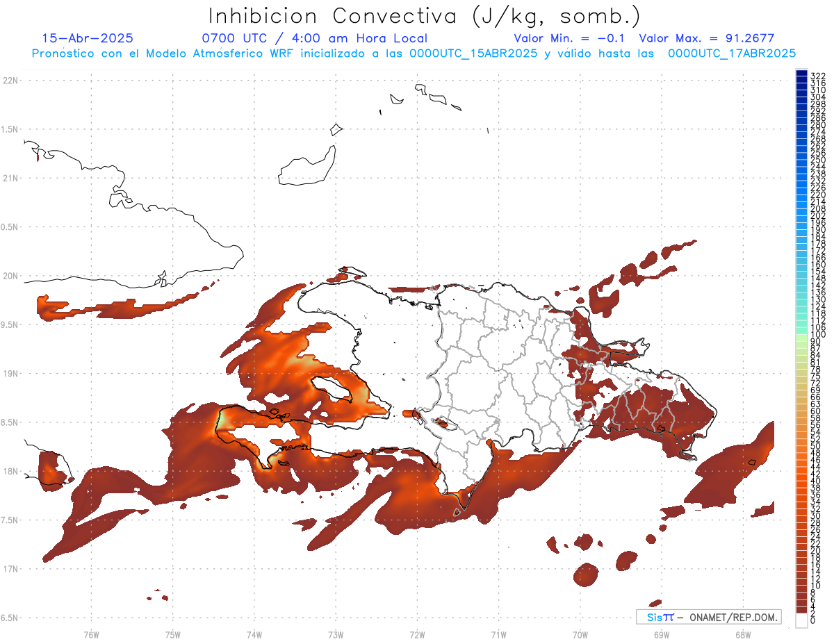This screenshot has width=834, height=644.
Task: Click the 'Pronóstico con el Modelo Atmósferico WRF' caption
Action: pos(164,53)
